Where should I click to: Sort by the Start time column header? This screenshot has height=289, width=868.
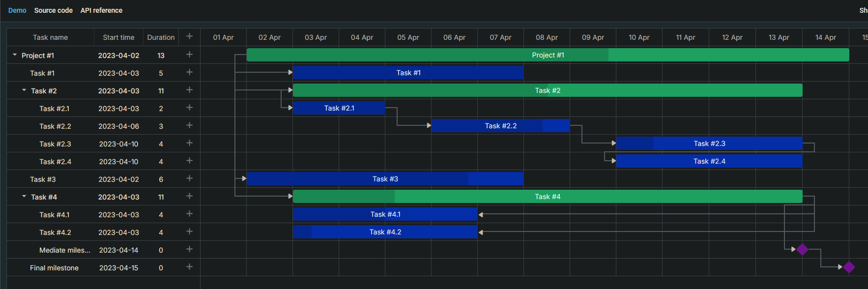[118, 37]
